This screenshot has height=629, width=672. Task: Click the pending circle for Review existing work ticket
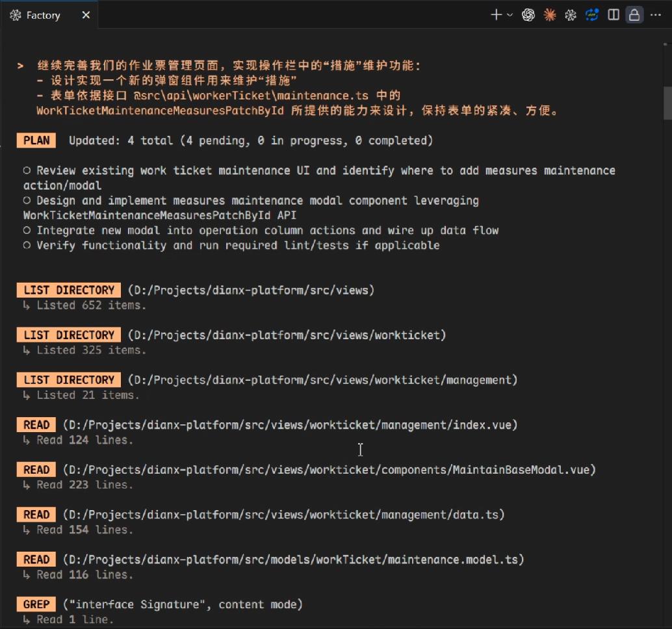click(27, 170)
